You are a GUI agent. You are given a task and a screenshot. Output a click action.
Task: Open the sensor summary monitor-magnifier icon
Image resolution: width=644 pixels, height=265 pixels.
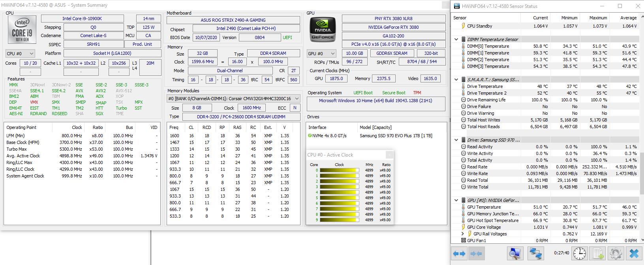pyautogui.click(x=515, y=253)
